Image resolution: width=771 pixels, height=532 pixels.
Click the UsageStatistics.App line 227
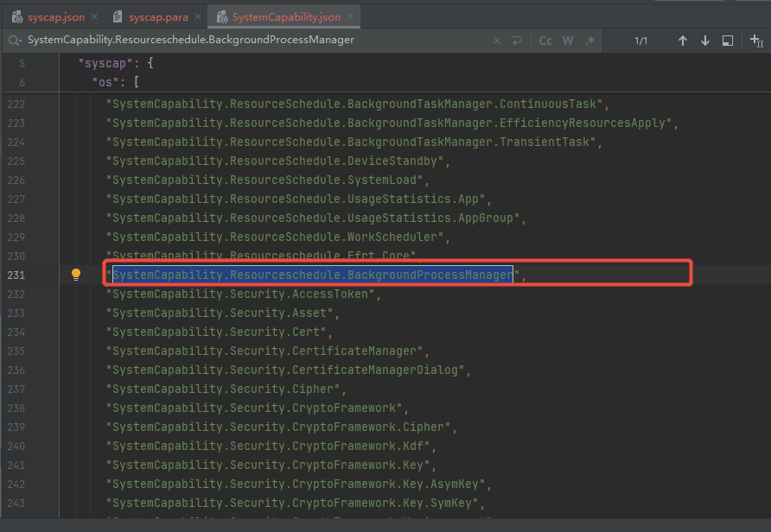click(298, 199)
